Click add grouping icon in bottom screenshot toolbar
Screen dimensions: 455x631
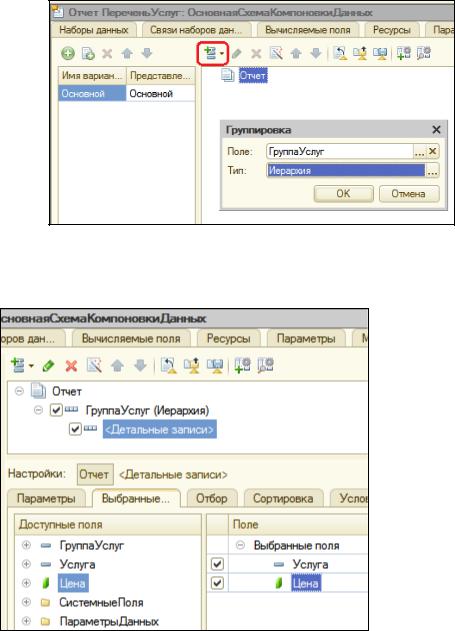click(18, 365)
